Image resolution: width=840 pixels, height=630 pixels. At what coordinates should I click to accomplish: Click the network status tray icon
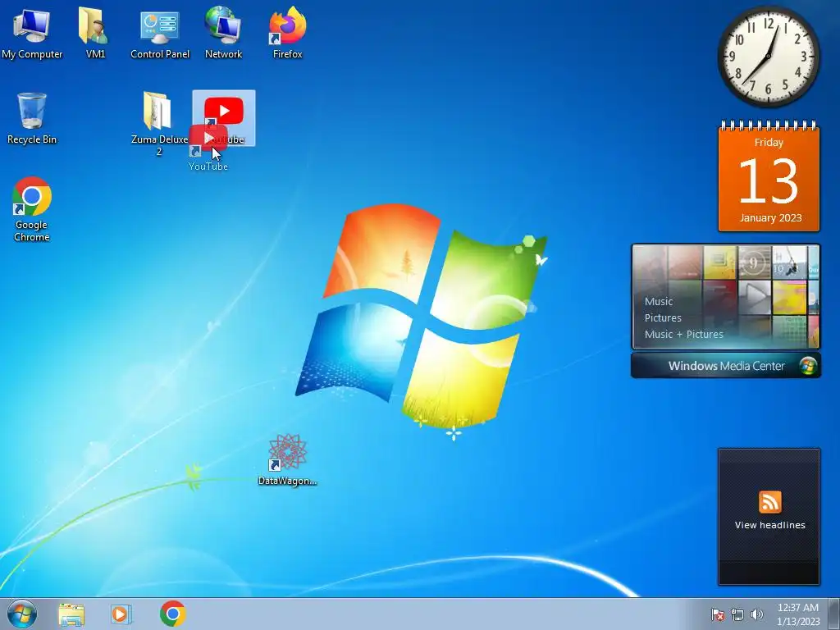[737, 614]
